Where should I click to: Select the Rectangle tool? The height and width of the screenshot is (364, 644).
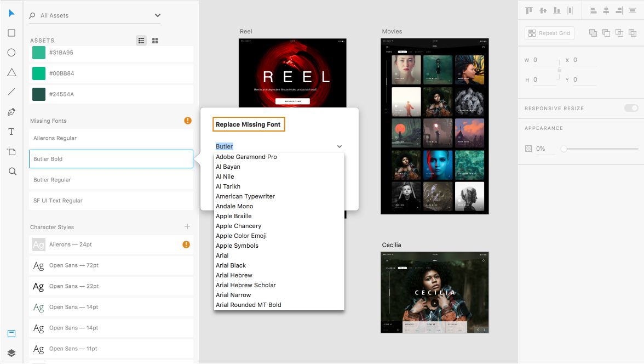point(12,33)
